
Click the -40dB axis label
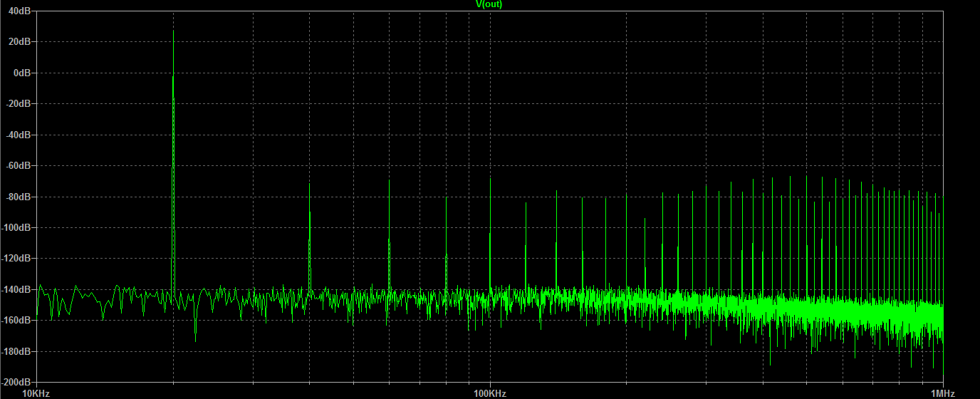click(19, 135)
